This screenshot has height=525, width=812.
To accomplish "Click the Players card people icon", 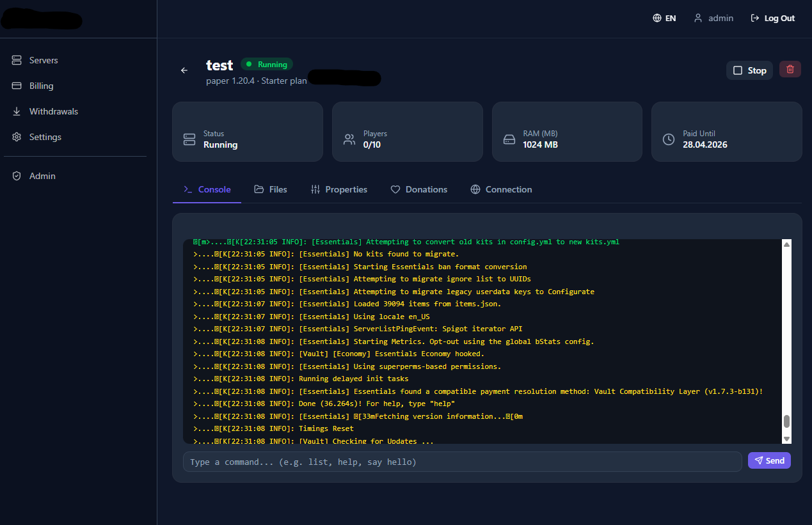I will pos(349,139).
